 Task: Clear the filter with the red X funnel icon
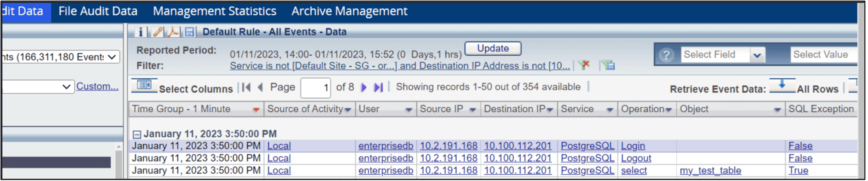point(583,65)
